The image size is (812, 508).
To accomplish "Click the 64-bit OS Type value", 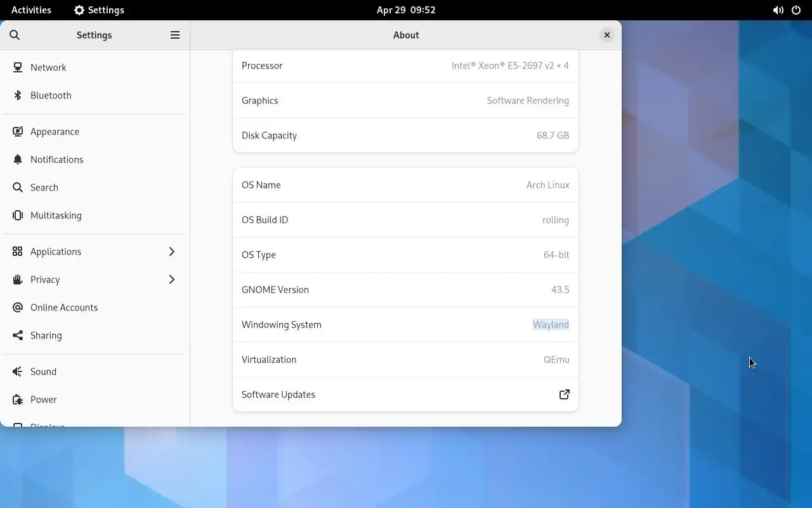I will click(556, 255).
